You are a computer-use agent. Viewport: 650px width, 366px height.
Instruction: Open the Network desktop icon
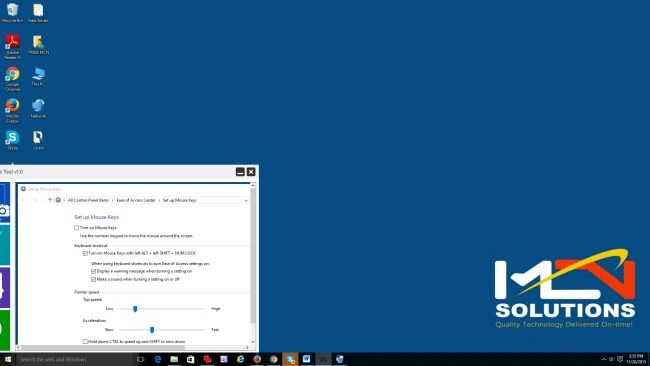point(38,109)
